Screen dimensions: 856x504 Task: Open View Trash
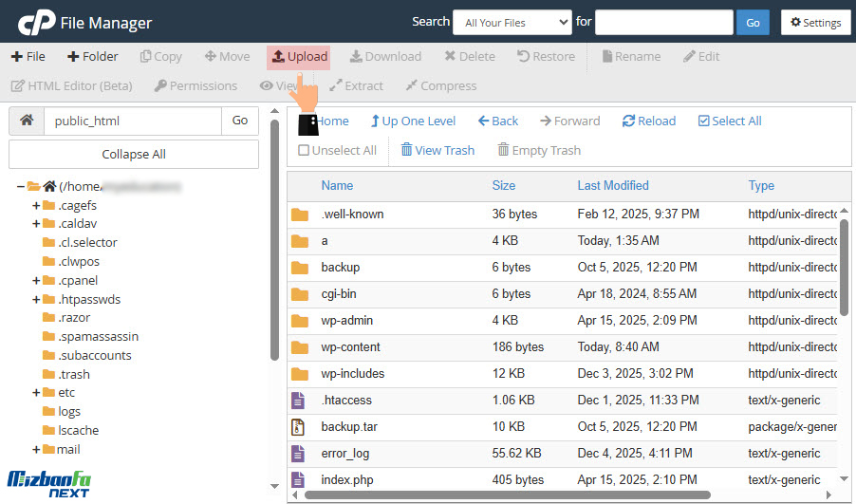tap(437, 150)
